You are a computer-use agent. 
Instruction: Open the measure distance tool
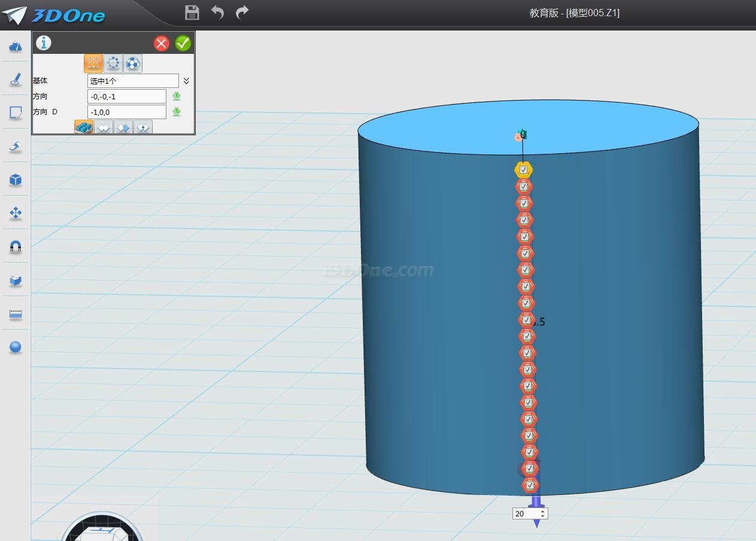pyautogui.click(x=16, y=314)
